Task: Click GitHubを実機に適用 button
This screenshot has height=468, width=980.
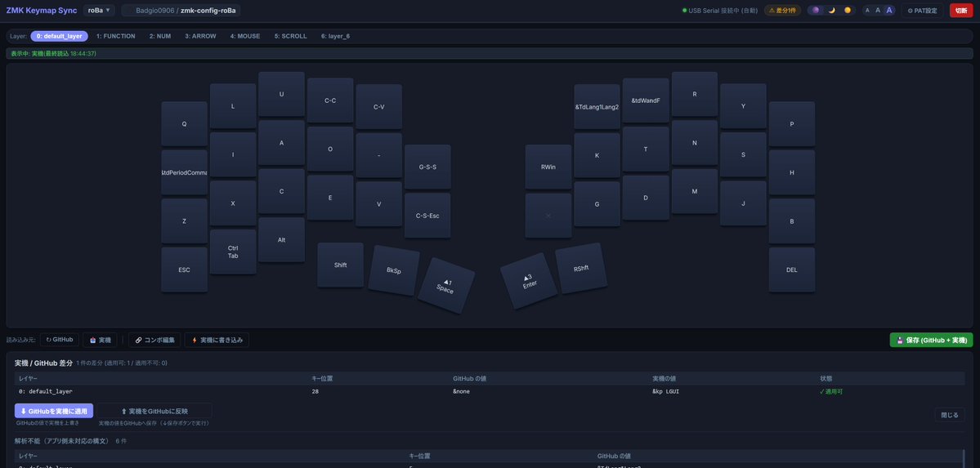Action: [54, 411]
